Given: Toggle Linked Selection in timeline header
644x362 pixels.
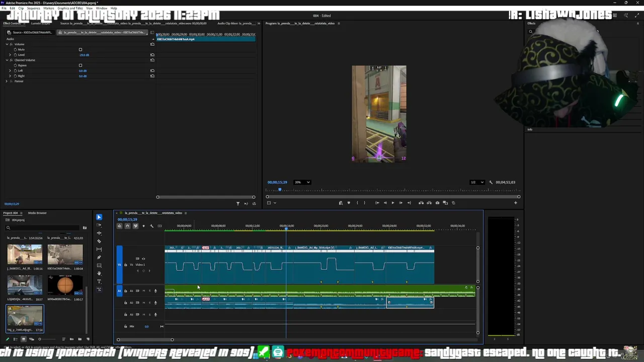Looking at the screenshot, I should pyautogui.click(x=135, y=226).
